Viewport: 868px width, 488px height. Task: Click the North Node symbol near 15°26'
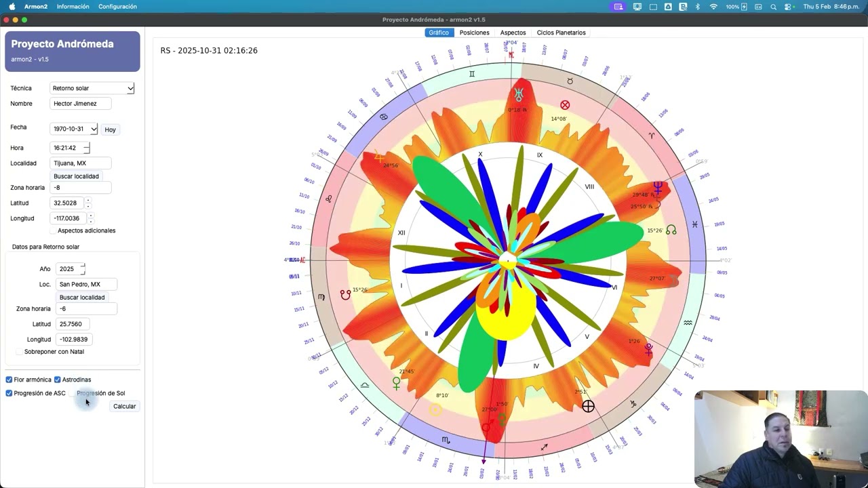coord(671,230)
